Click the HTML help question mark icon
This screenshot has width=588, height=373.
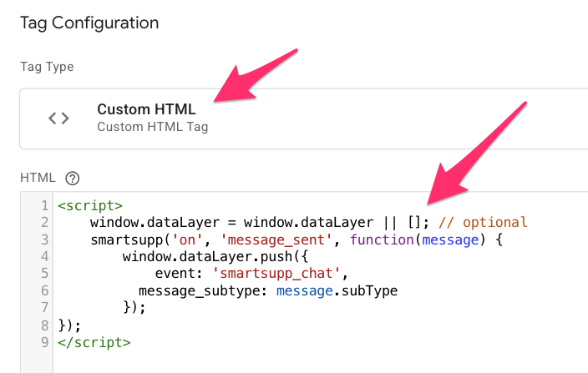73,179
